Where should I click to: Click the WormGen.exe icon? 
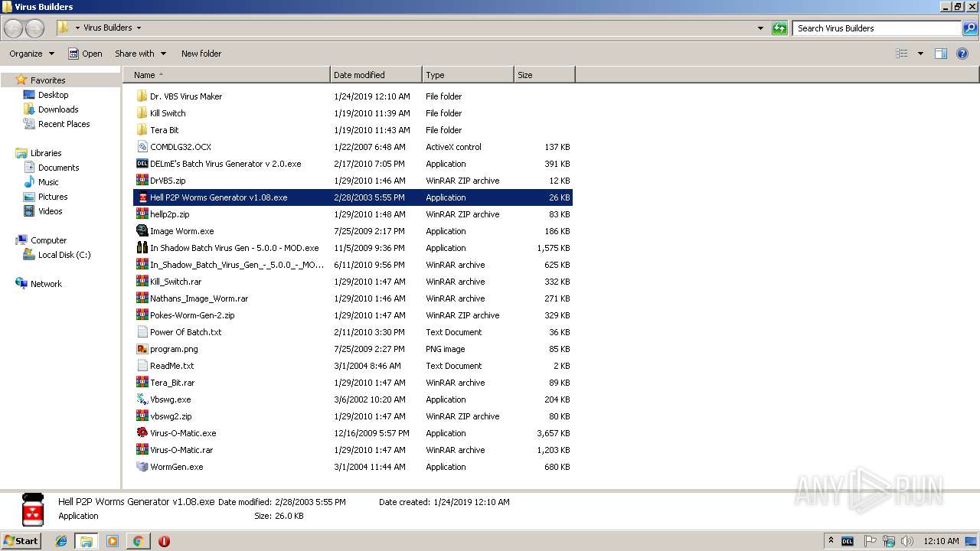pyautogui.click(x=142, y=467)
